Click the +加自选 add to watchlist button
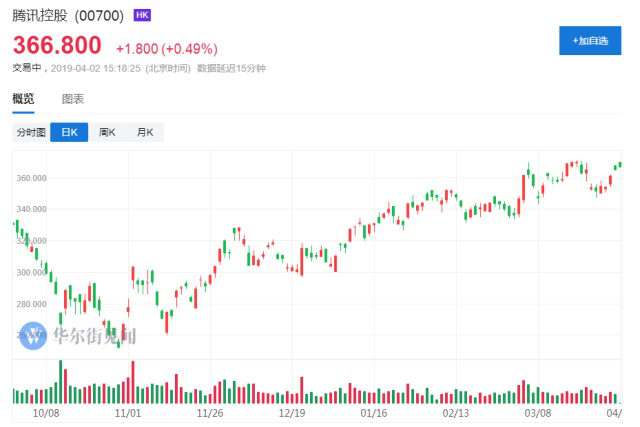This screenshot has width=640, height=427. (x=590, y=40)
